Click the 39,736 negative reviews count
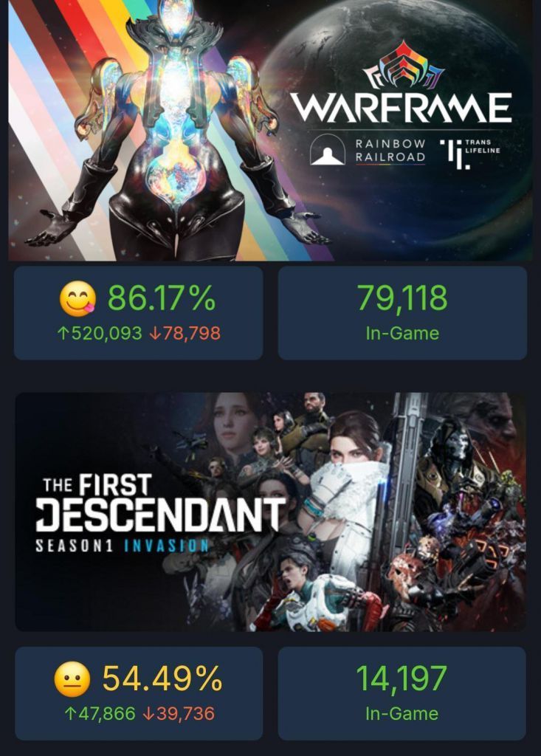 pos(185,714)
